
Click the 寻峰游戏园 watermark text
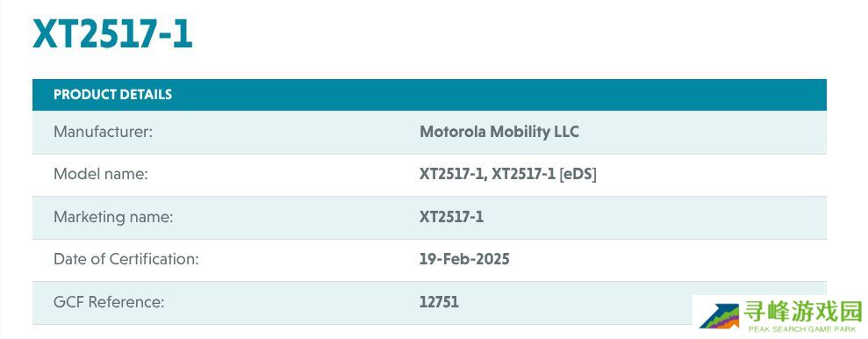803,312
